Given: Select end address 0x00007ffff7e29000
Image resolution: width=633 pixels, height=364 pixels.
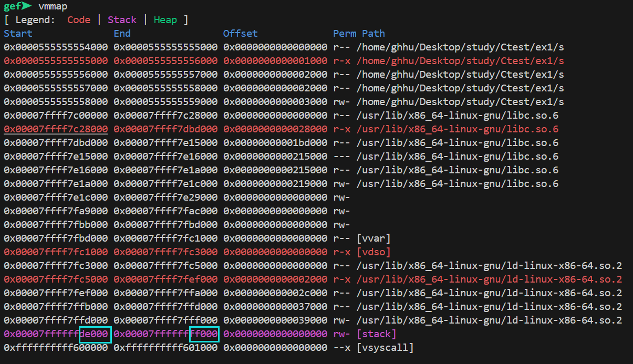Looking at the screenshot, I should [165, 197].
